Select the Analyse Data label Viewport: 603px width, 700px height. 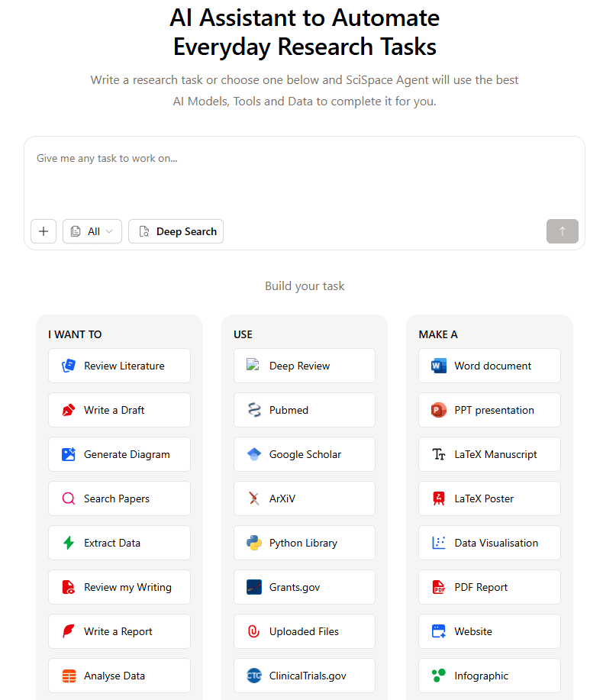(114, 676)
